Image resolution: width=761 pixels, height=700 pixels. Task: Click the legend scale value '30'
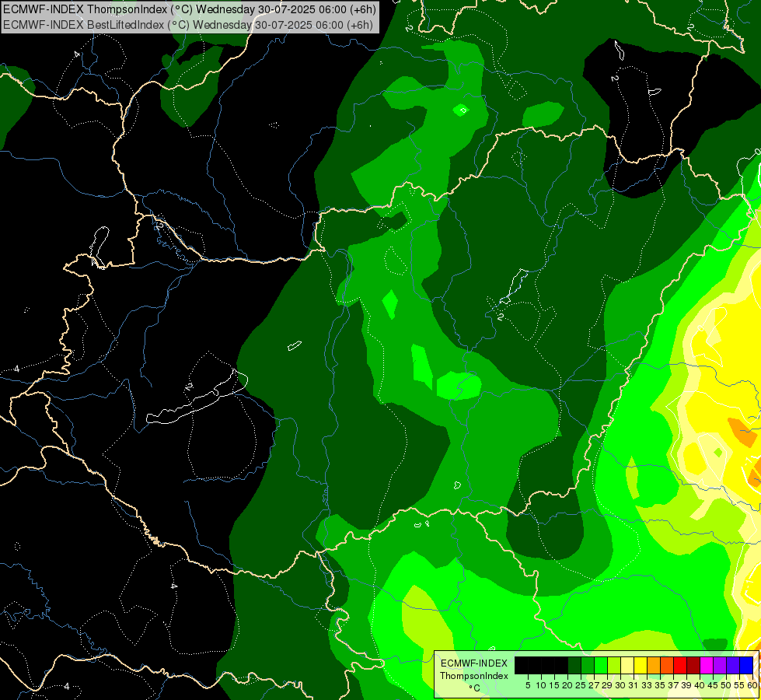(x=620, y=685)
